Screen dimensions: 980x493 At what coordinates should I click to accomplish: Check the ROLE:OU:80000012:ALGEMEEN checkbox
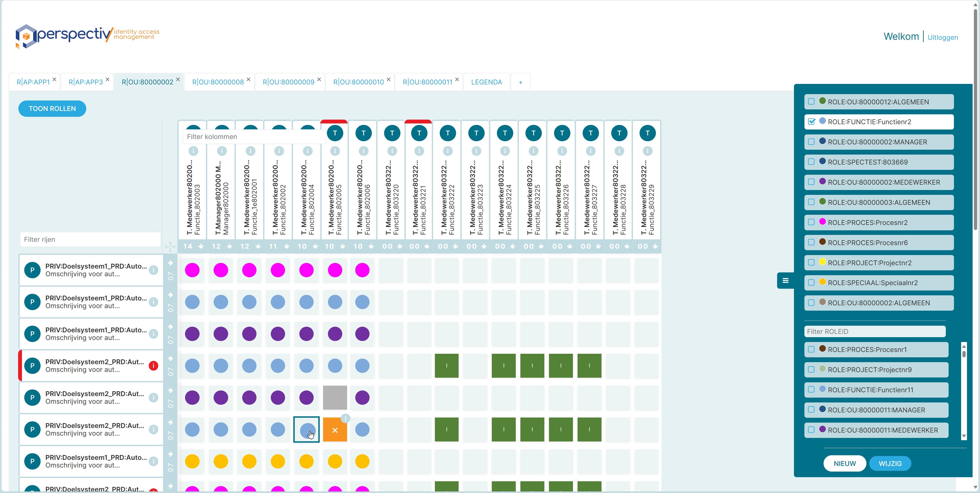pos(811,102)
